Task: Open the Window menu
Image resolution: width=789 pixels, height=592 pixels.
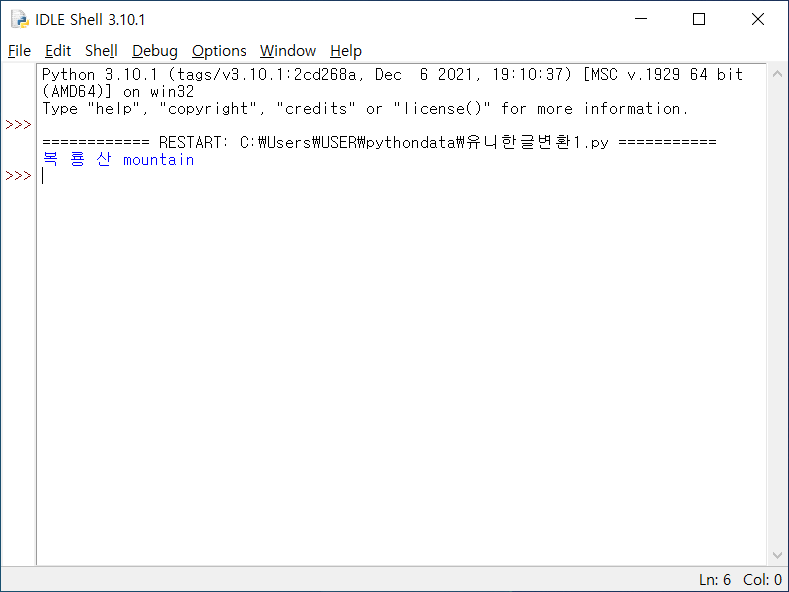Action: pos(288,51)
